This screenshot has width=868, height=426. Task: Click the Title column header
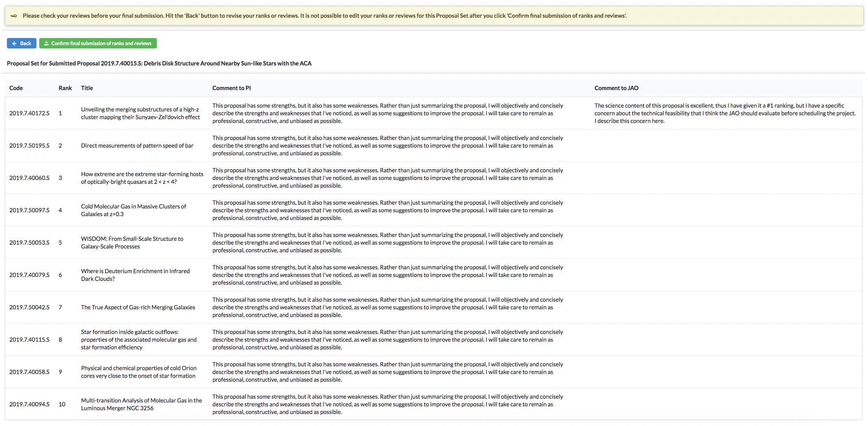click(x=87, y=88)
